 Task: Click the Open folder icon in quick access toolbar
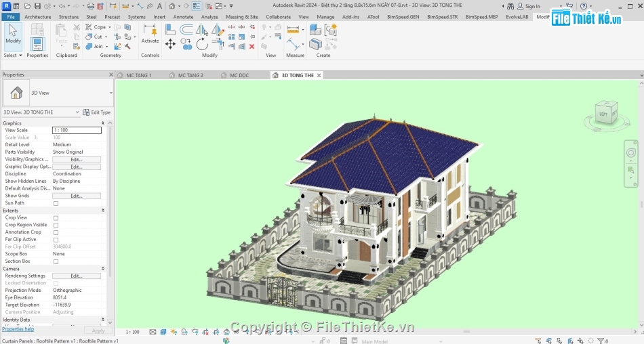(x=28, y=6)
